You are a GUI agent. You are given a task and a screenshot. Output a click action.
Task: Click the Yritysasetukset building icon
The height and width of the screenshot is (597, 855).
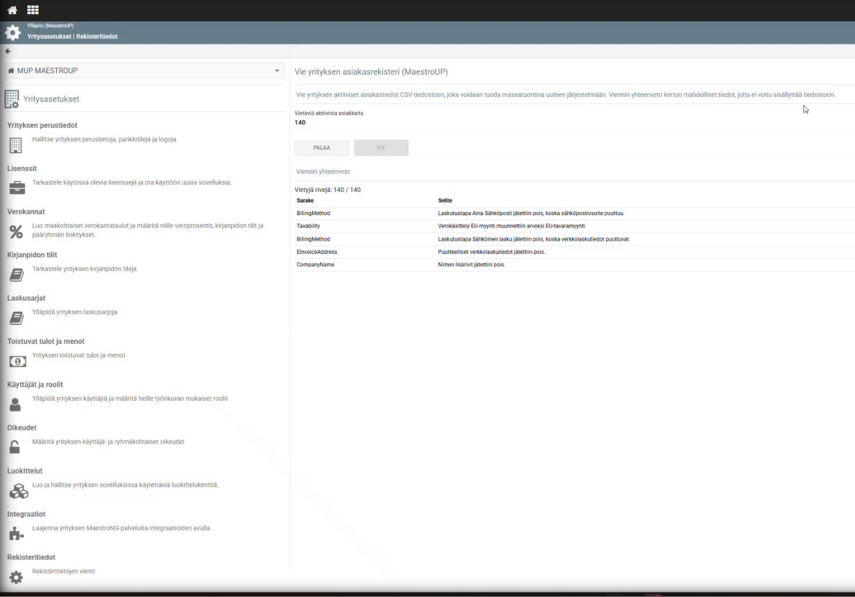coord(12,99)
